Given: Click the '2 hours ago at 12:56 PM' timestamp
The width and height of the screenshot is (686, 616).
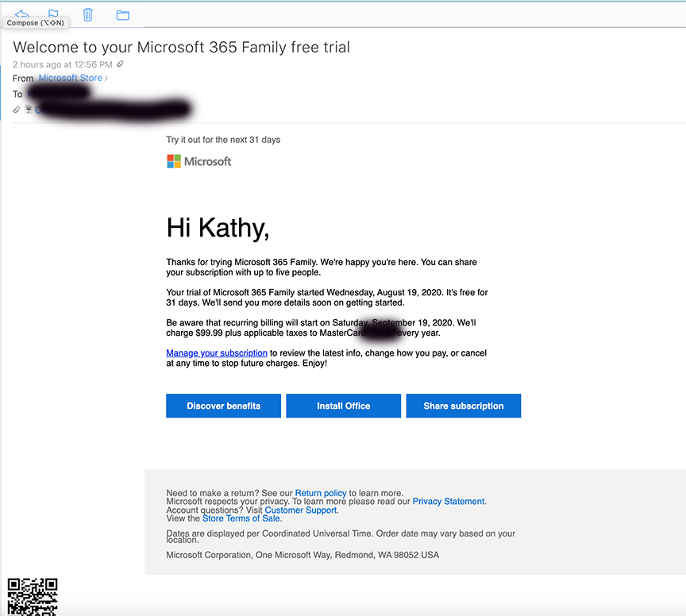Looking at the screenshot, I should coord(63,65).
